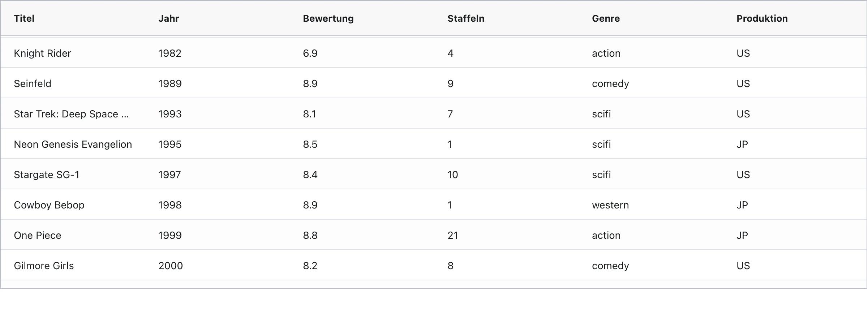Click the truncated Star Trek: Deep Space title
This screenshot has width=868, height=310.
(71, 114)
